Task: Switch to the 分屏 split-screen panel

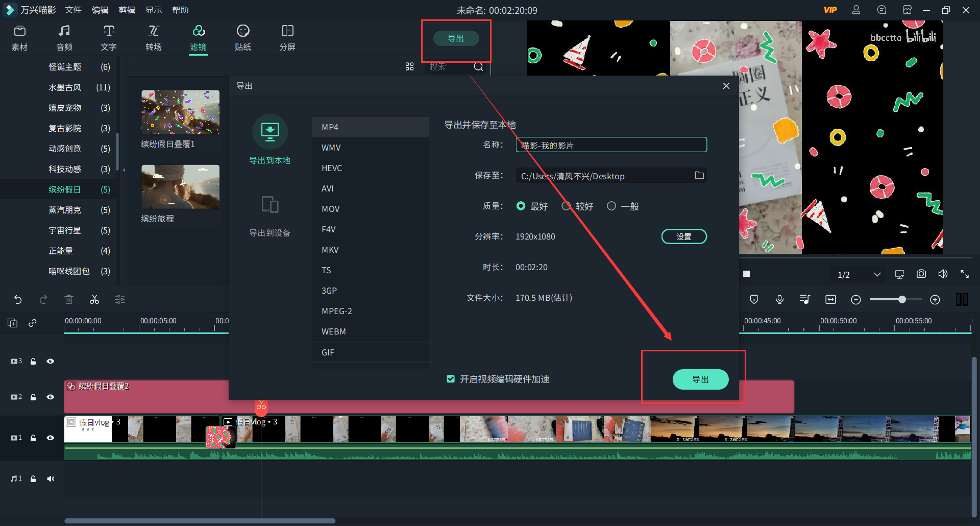Action: pyautogui.click(x=288, y=37)
